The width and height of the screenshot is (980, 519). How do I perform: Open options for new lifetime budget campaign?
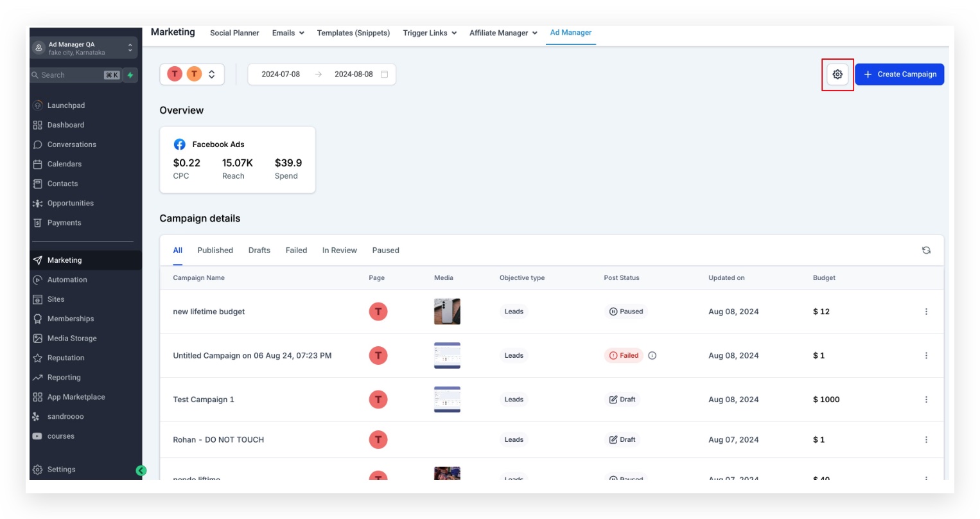[x=926, y=312]
